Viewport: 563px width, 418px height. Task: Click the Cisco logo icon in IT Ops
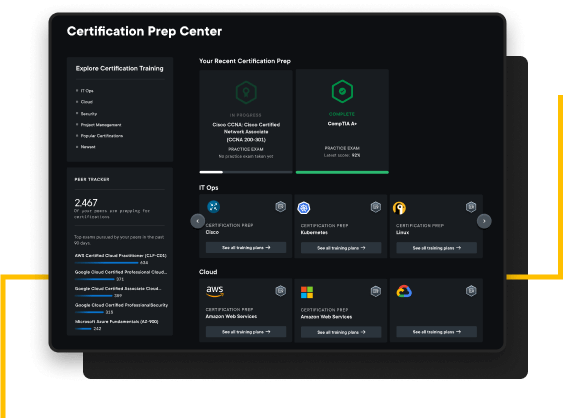tap(213, 207)
